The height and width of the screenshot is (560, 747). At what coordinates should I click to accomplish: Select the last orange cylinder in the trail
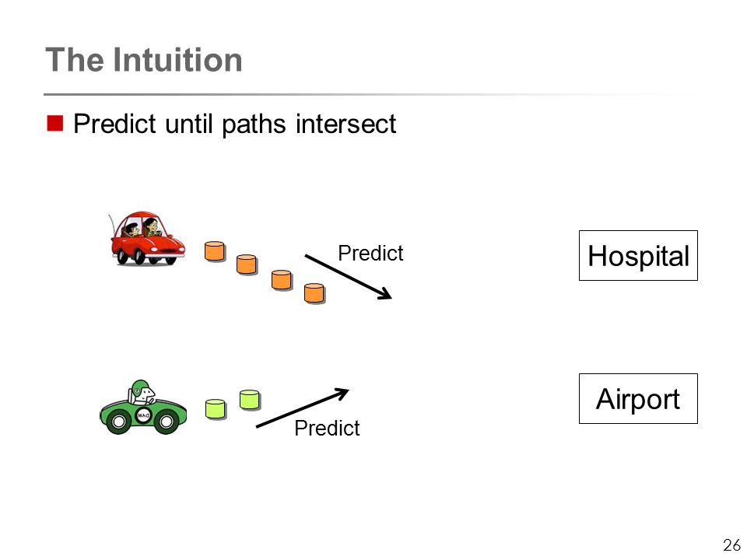click(x=314, y=293)
